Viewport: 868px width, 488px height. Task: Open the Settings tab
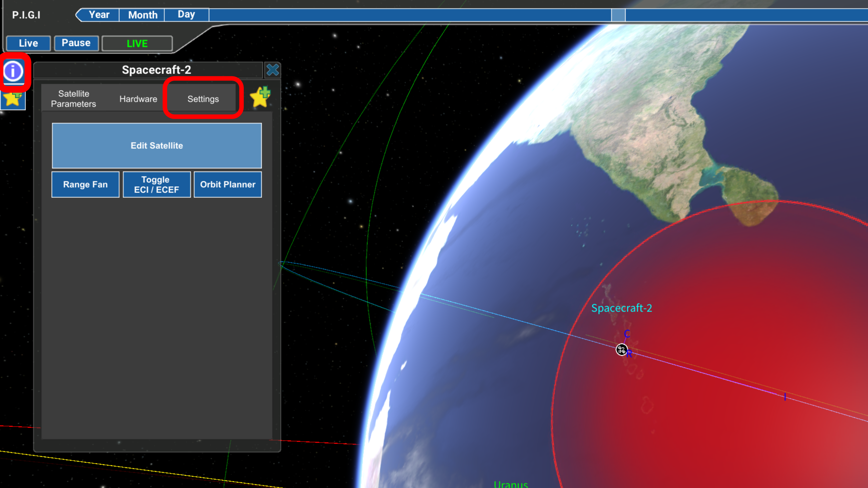(x=203, y=99)
